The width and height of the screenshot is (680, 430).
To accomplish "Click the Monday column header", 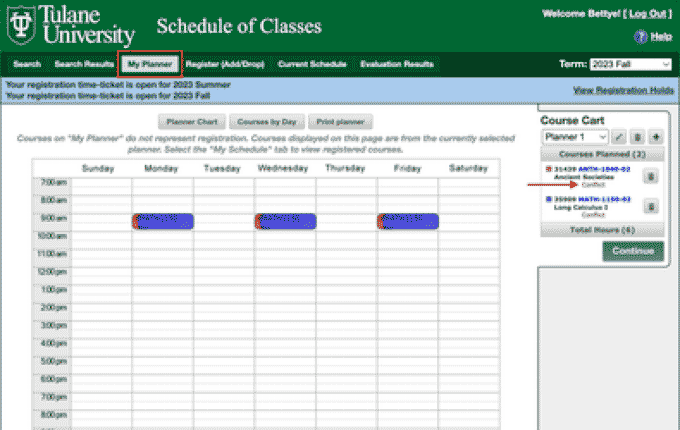I will [161, 168].
